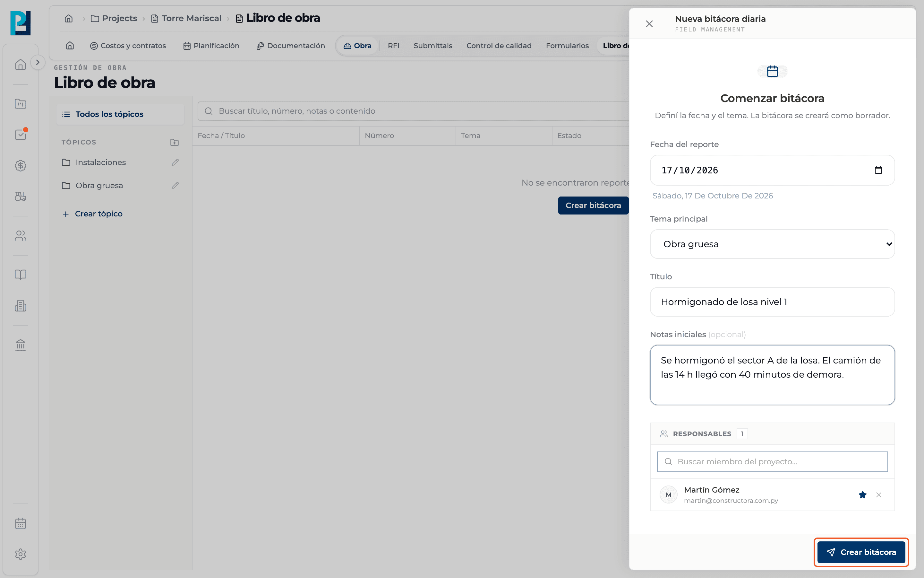Select the Instalaciones topic
Image resolution: width=924 pixels, height=578 pixels.
(x=100, y=162)
